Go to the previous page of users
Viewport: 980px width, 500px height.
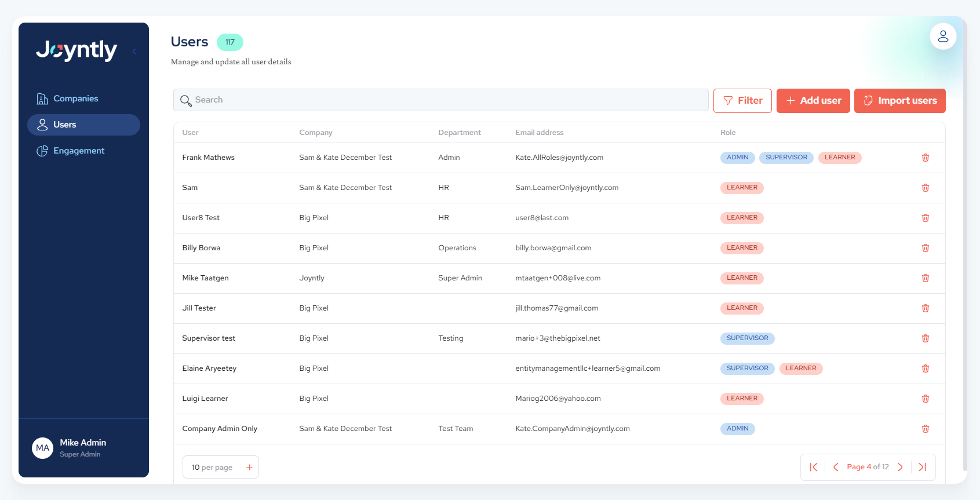[836, 467]
